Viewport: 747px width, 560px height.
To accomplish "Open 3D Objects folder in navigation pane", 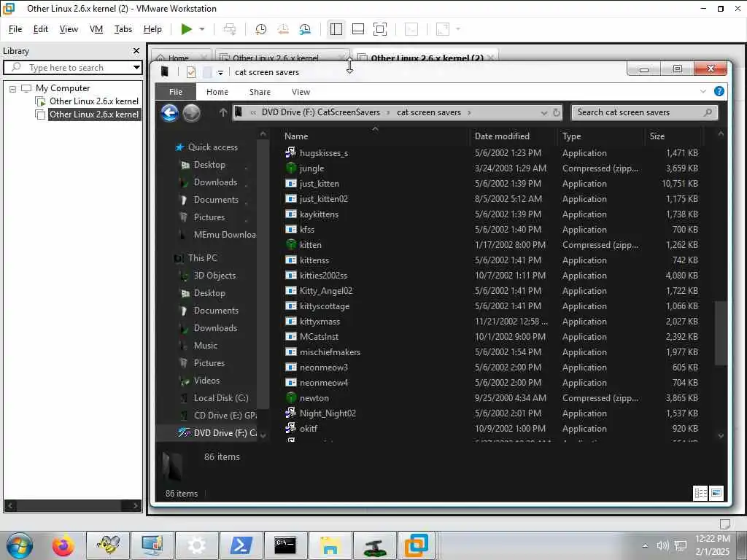I will [x=214, y=275].
